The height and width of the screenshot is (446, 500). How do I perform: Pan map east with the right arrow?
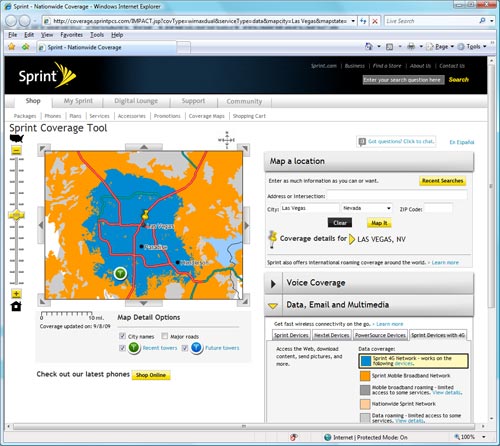pos(247,225)
